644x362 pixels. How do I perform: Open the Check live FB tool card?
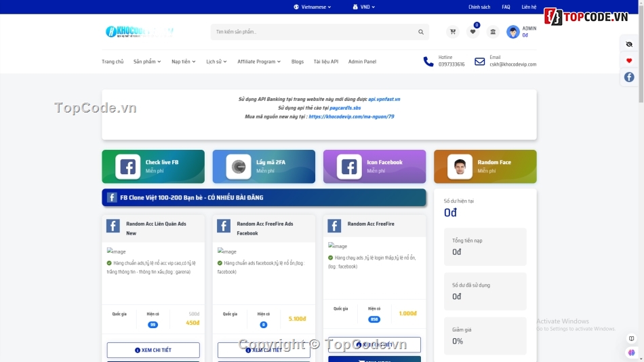point(153,166)
